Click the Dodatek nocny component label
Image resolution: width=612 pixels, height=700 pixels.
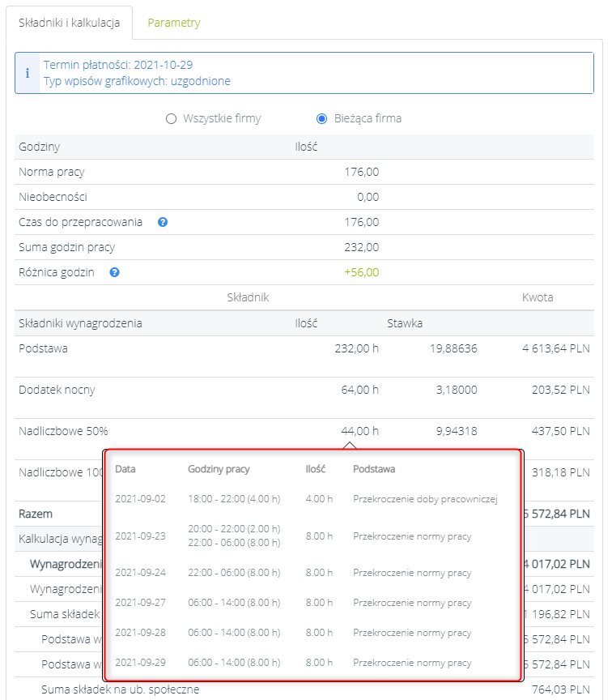click(x=57, y=390)
